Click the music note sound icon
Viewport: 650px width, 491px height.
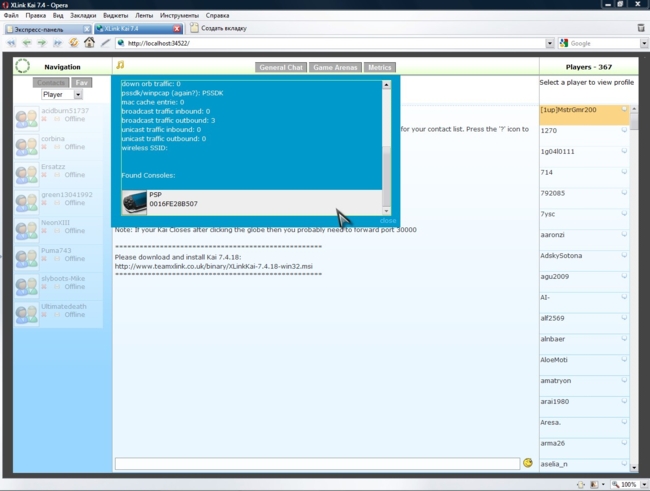click(x=120, y=65)
